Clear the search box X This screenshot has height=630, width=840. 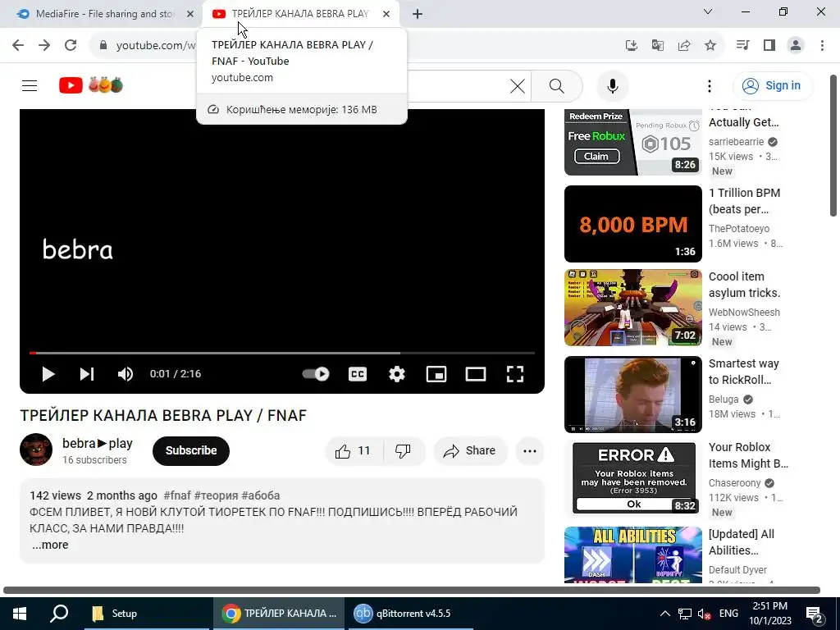[x=518, y=85]
